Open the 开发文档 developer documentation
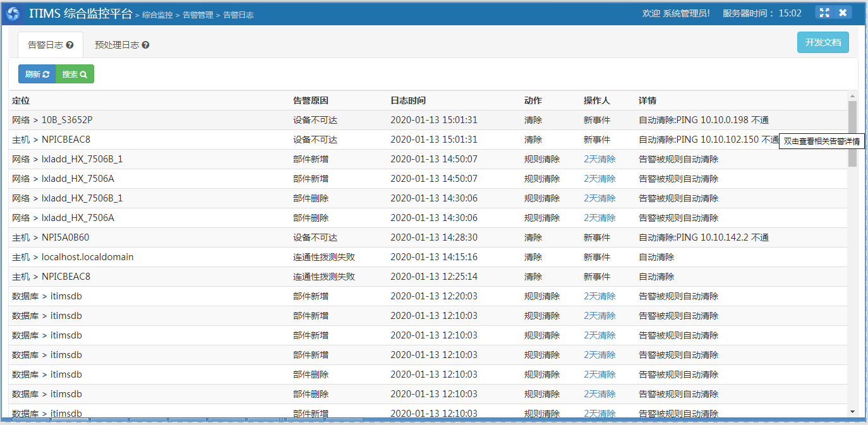Viewport: 868px width, 425px height. pos(823,42)
